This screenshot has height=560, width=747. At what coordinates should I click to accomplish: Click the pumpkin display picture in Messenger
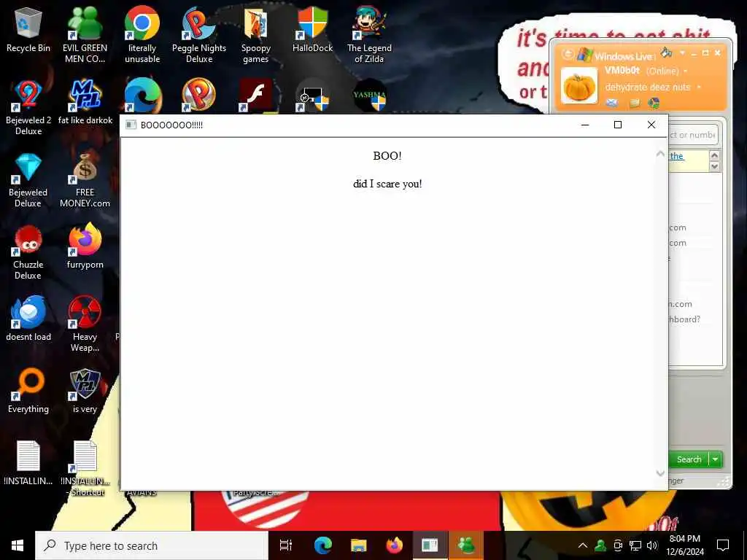[578, 86]
